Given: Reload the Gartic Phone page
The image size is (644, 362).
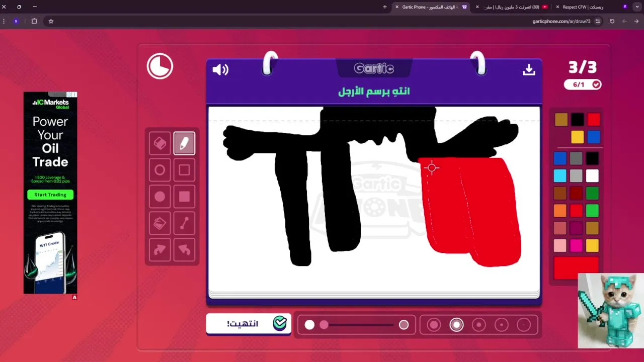Looking at the screenshot, I should coord(612,21).
